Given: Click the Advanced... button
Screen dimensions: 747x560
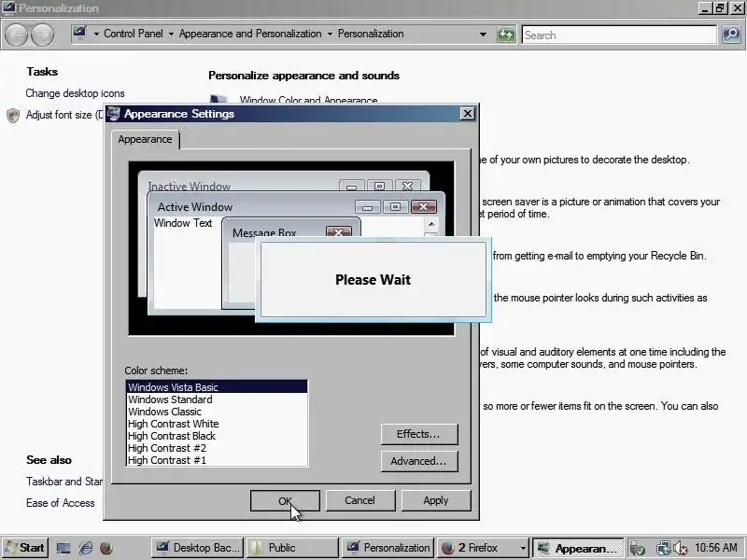Looking at the screenshot, I should (419, 461).
